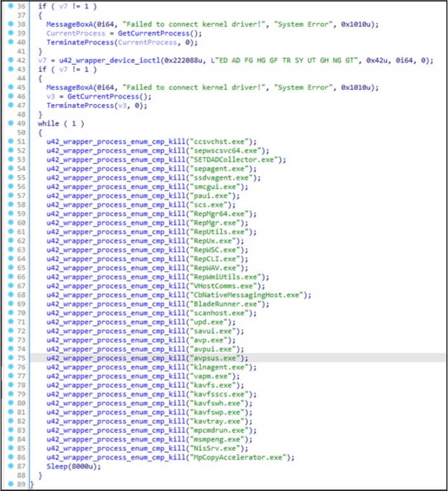Select TerminateProcess call on line 40
The height and width of the screenshot is (491, 448).
coord(80,42)
